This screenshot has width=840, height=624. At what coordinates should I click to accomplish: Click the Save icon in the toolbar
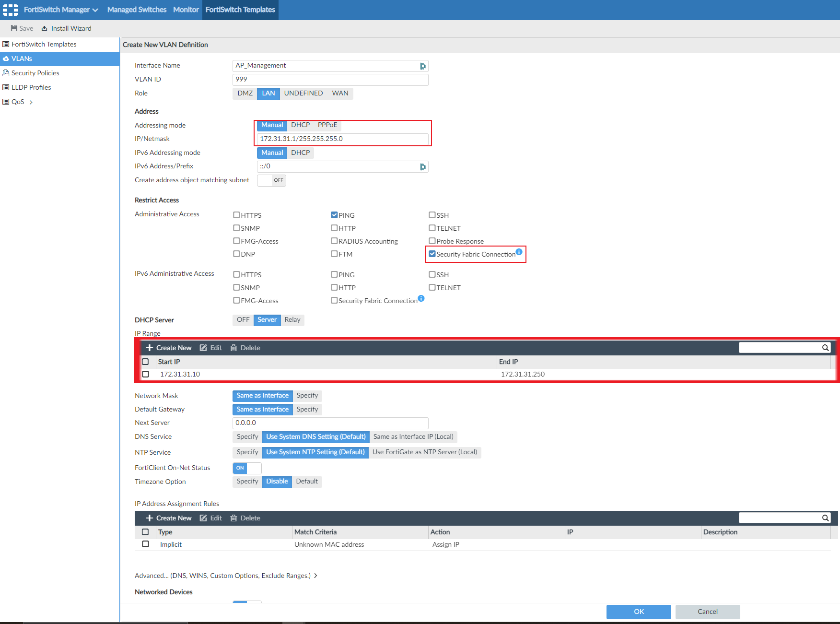tap(22, 28)
